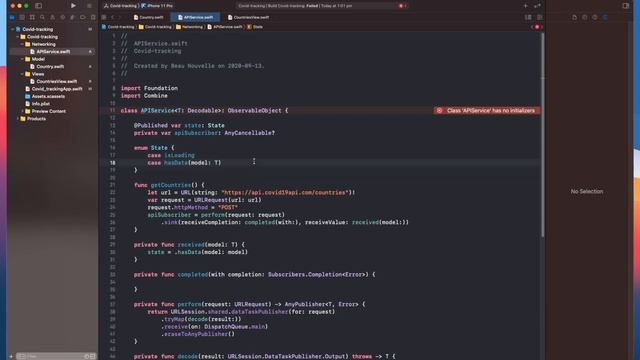Open the Debug navigator

(x=73, y=17)
